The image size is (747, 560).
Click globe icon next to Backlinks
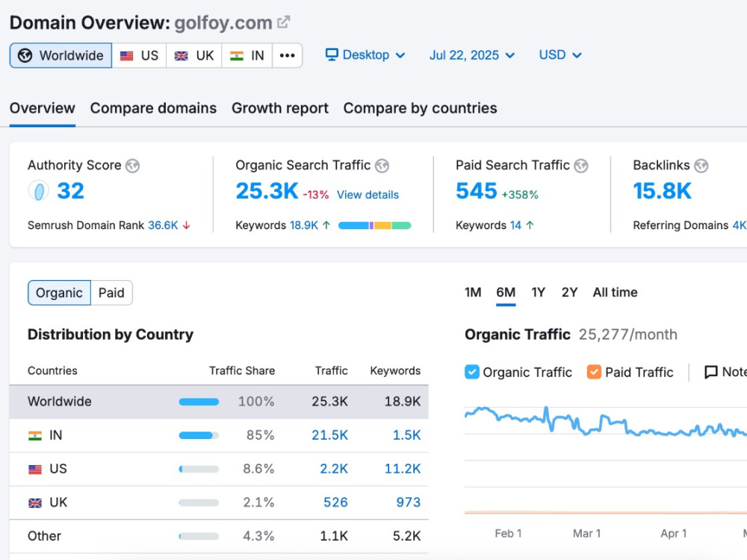(x=701, y=166)
